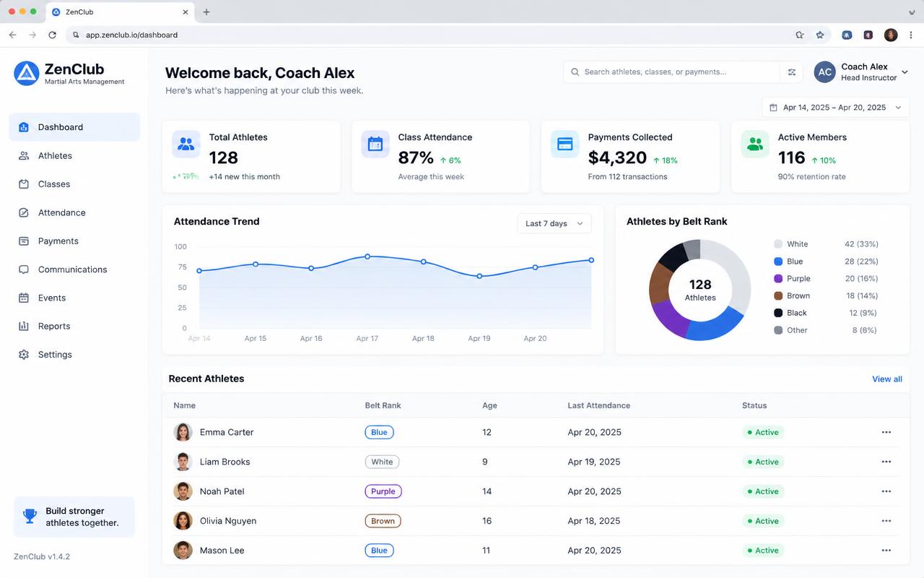Click the search filter icon beside search field

[792, 72]
